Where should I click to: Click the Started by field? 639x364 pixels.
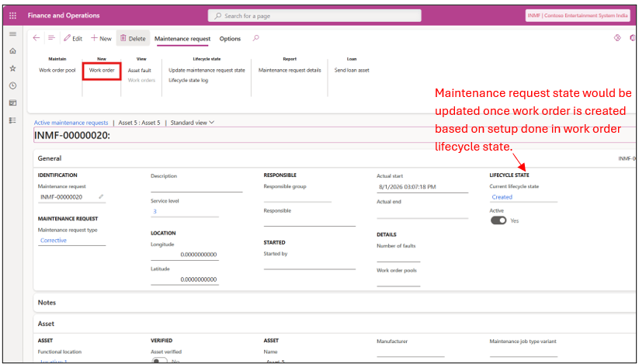309,264
